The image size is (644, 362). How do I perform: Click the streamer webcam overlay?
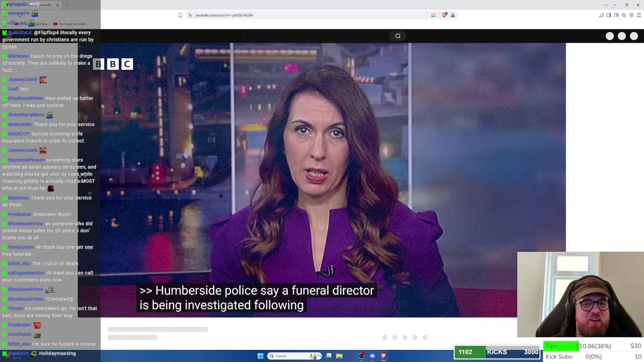[581, 294]
